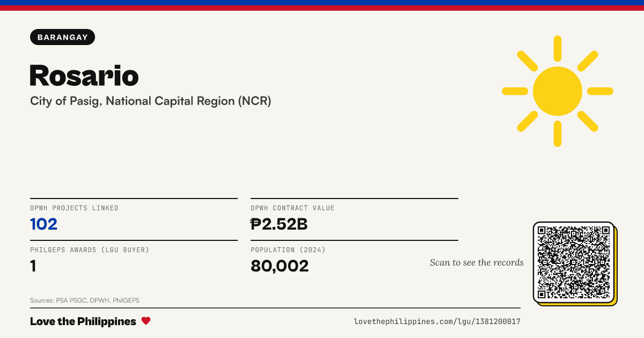The image size is (644, 338).
Task: Click the DPWH CONTRACT VALUE label
Action: 292,208
